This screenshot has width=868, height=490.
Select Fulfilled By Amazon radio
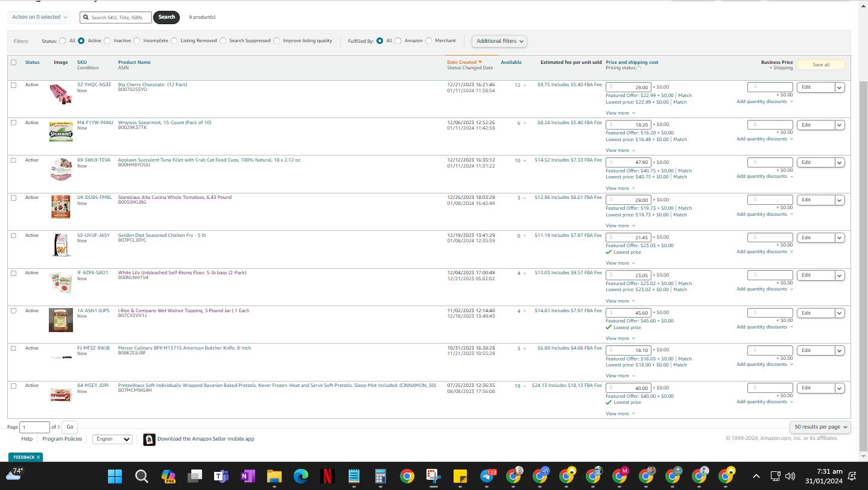click(x=398, y=41)
